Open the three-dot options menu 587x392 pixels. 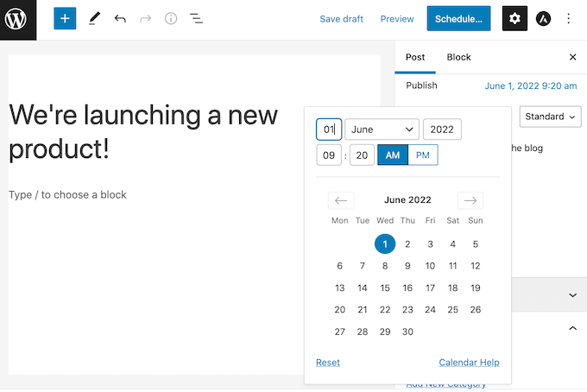click(x=569, y=18)
